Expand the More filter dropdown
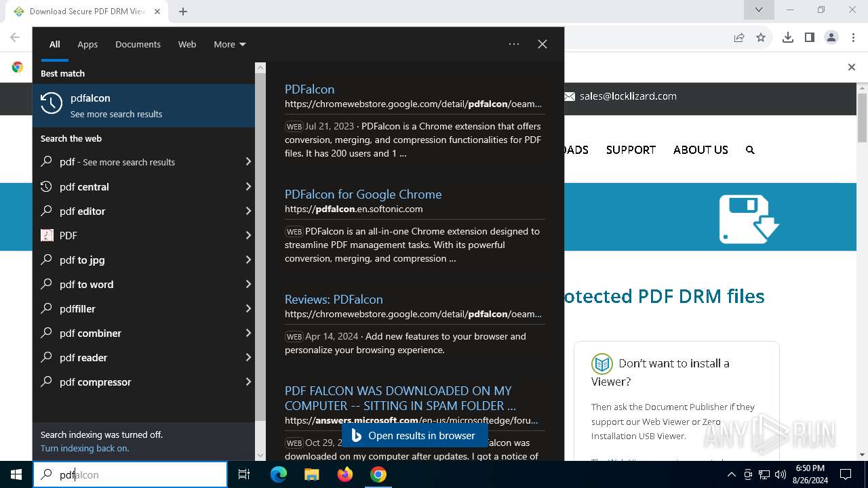 coord(230,44)
